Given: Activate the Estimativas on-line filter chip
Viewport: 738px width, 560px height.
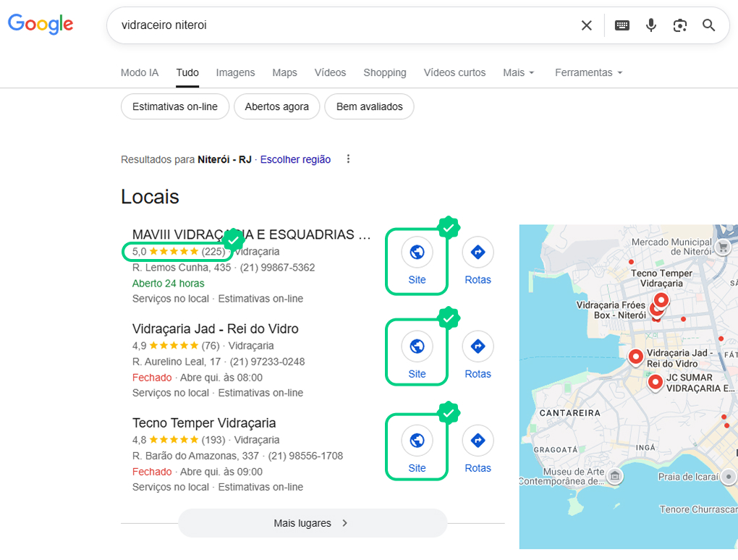Looking at the screenshot, I should [175, 106].
